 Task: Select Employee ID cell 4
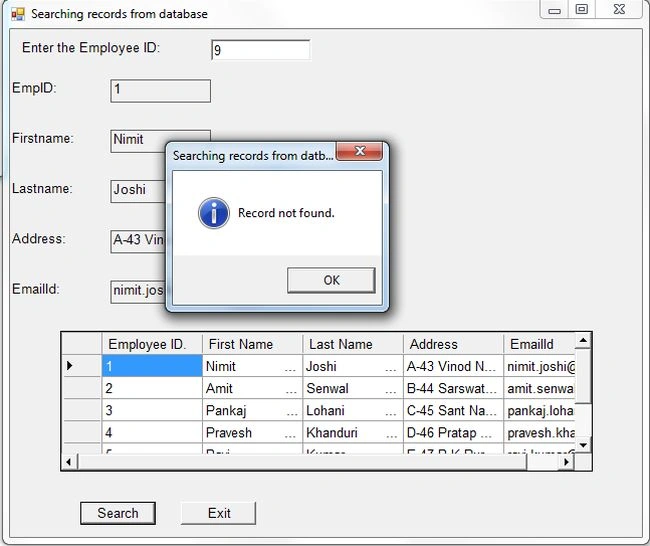(x=152, y=432)
